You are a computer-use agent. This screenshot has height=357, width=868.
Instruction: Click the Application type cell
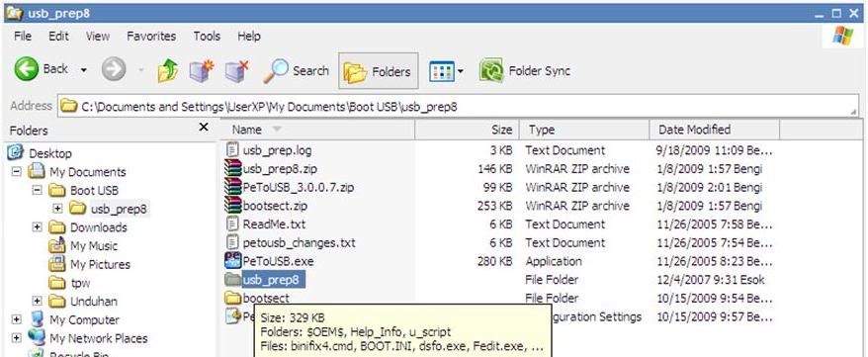[554, 261]
